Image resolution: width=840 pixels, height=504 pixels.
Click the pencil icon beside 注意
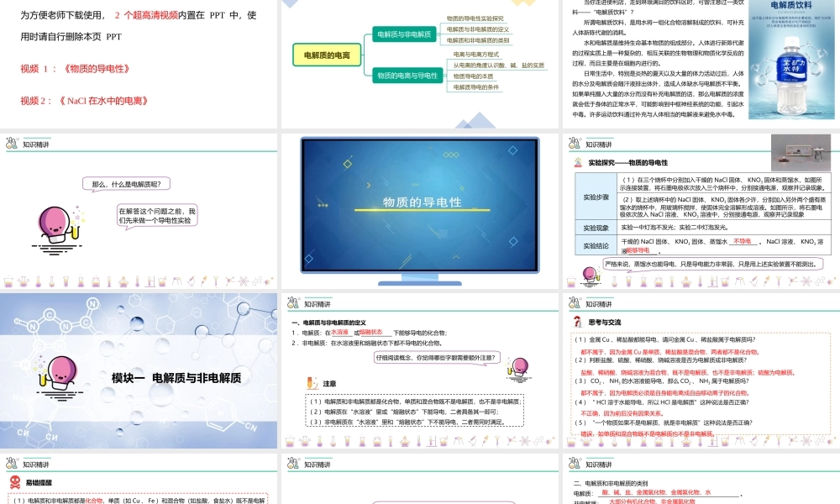[312, 383]
